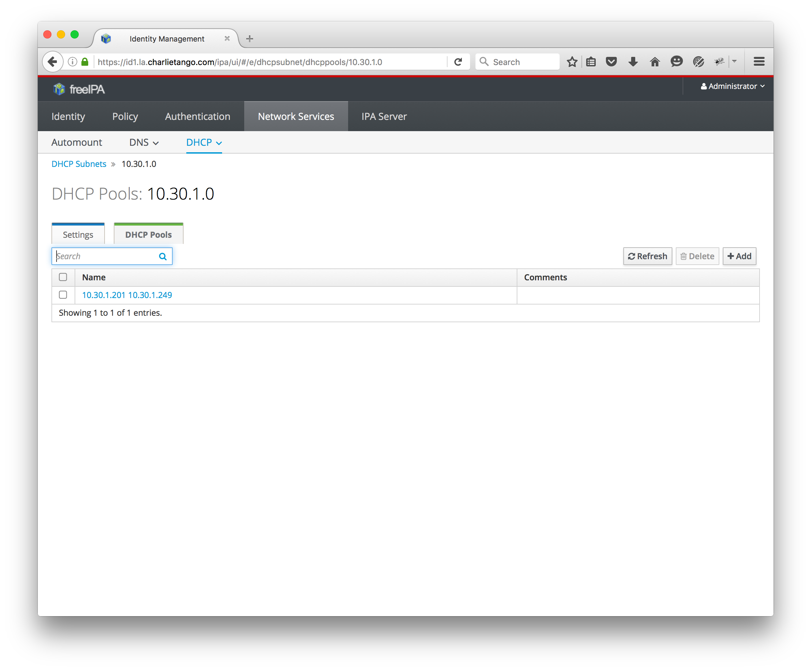Focus the browser URL address bar
Image resolution: width=812 pixels, height=671 pixels.
click(x=270, y=62)
